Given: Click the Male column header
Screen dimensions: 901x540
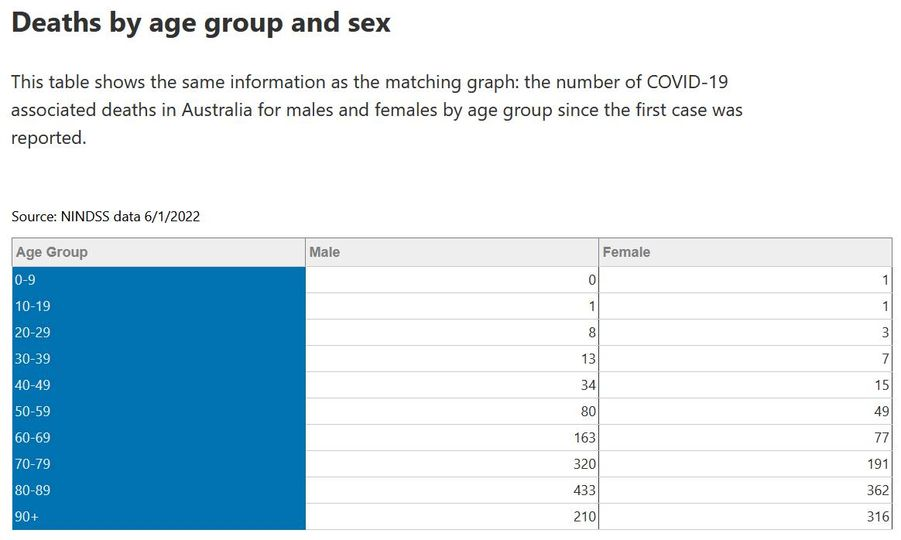Looking at the screenshot, I should pyautogui.click(x=452, y=252).
